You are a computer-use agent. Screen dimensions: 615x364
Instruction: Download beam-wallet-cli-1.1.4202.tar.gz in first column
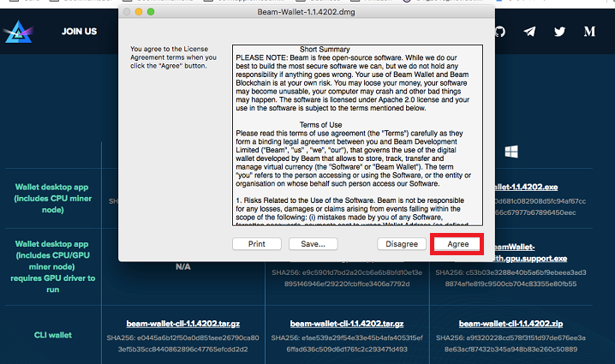point(182,324)
